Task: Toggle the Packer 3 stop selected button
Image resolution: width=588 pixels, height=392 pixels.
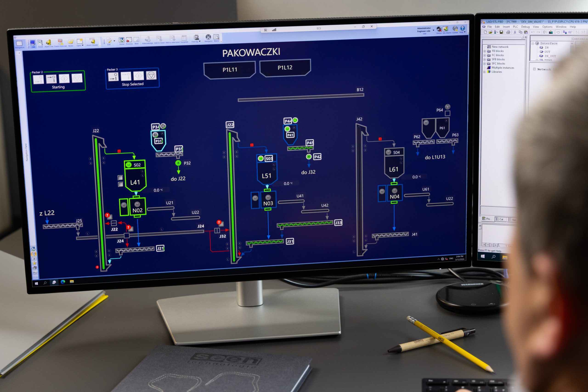Action: pos(151,75)
